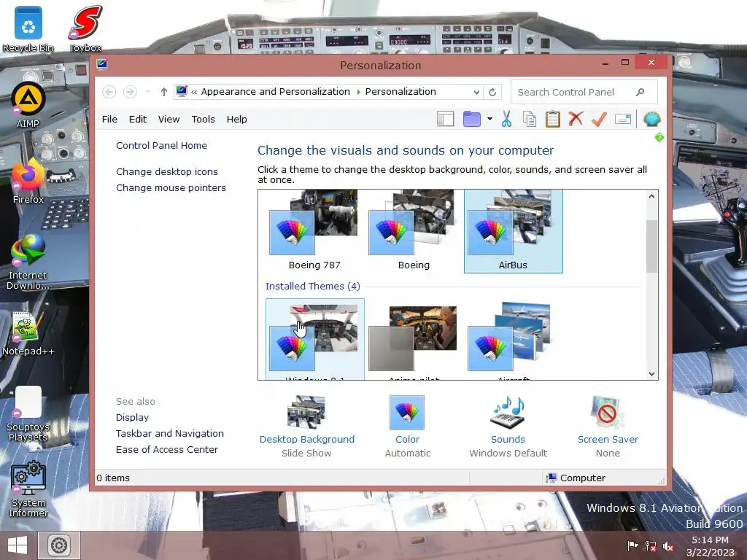Select the Aircraft theme with planes
Viewport: 747px width, 560px height.
(x=513, y=339)
